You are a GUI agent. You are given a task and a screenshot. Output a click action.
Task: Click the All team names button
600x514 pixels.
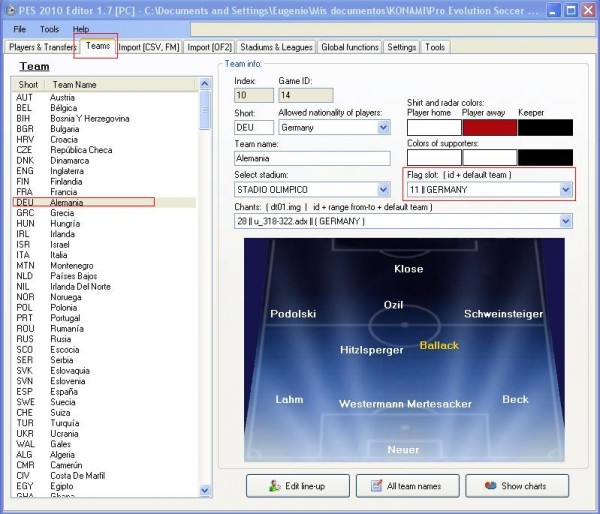(408, 486)
